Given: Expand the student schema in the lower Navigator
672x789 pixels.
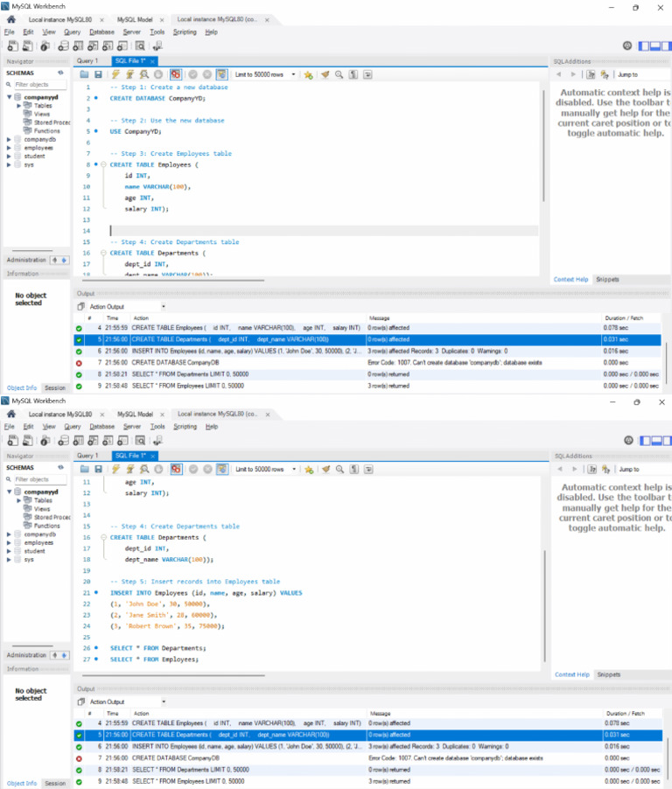Looking at the screenshot, I should click(x=9, y=551).
